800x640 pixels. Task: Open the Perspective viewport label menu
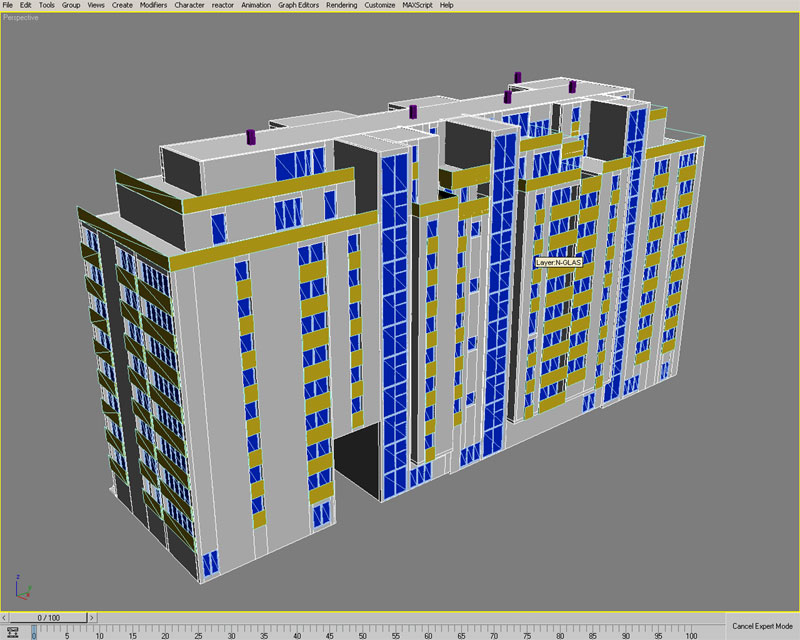point(22,17)
